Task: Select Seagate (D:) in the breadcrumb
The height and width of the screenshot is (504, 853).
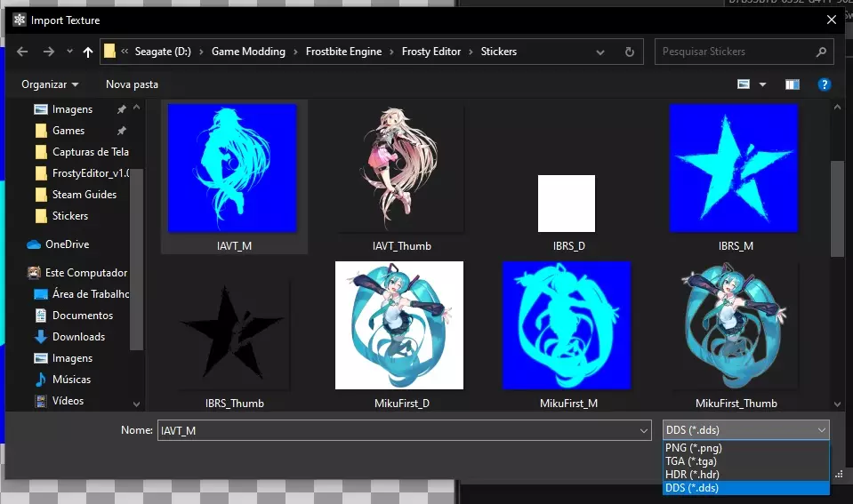Action: click(163, 52)
